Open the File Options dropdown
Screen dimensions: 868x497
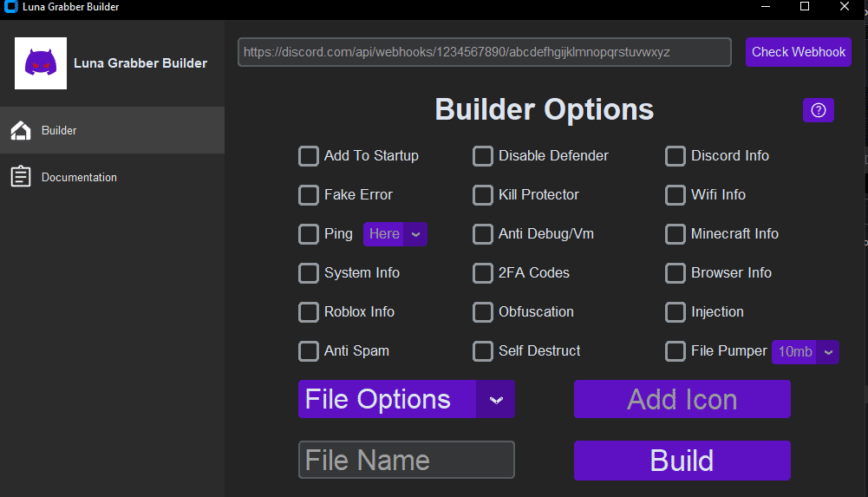pyautogui.click(x=406, y=400)
